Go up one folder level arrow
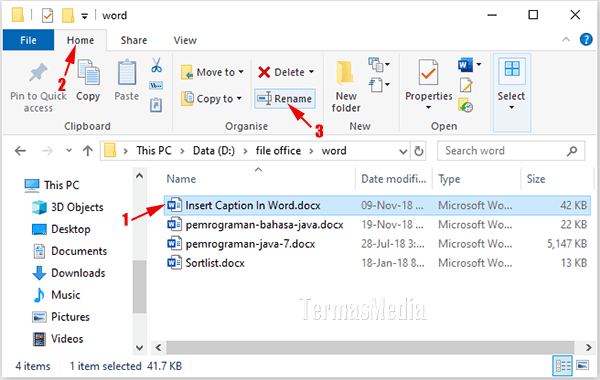 [88, 151]
